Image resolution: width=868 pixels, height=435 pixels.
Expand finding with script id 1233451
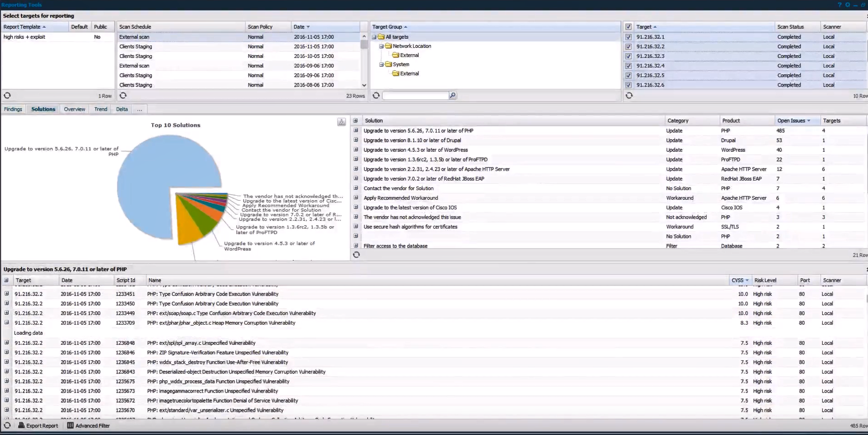(x=6, y=294)
